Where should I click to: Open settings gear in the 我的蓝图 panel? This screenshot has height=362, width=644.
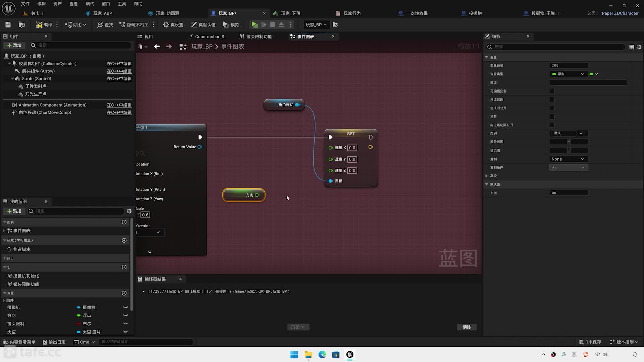(129, 211)
